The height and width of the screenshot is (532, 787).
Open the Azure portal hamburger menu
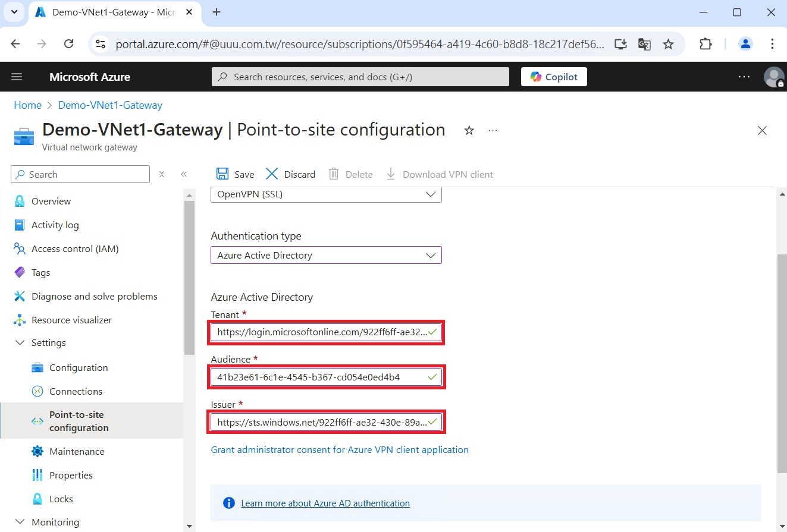[x=17, y=77]
